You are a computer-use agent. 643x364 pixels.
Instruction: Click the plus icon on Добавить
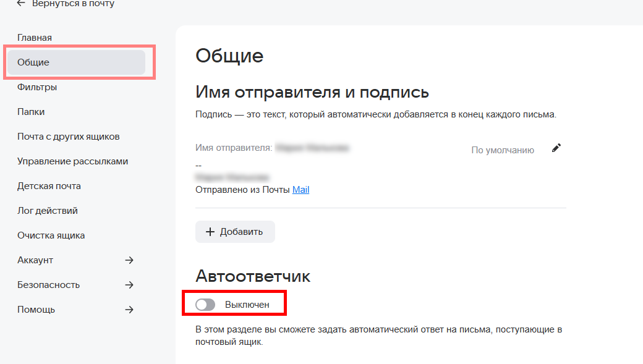coord(210,232)
